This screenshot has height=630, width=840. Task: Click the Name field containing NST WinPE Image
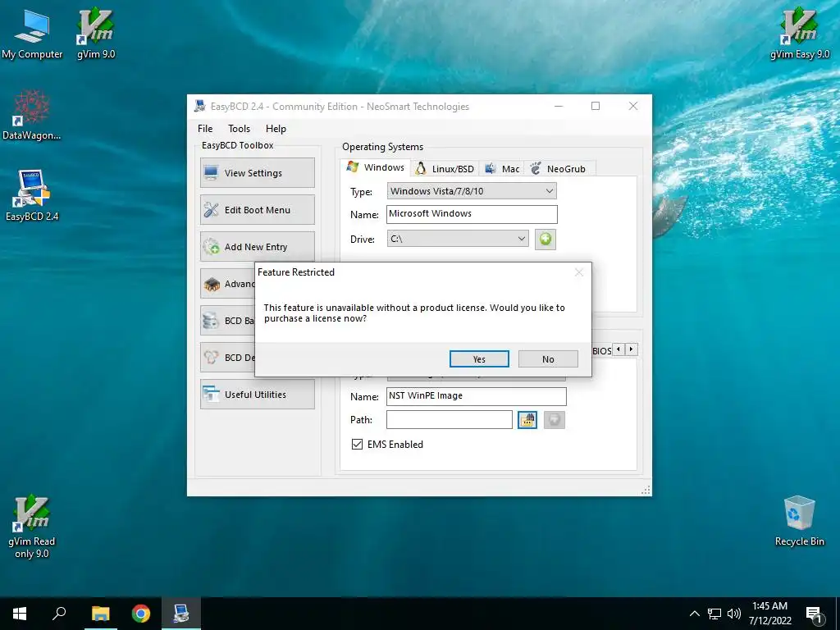click(x=477, y=396)
